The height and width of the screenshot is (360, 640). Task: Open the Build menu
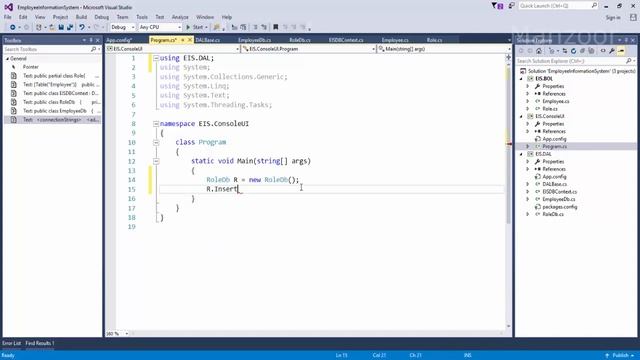pos(81,17)
